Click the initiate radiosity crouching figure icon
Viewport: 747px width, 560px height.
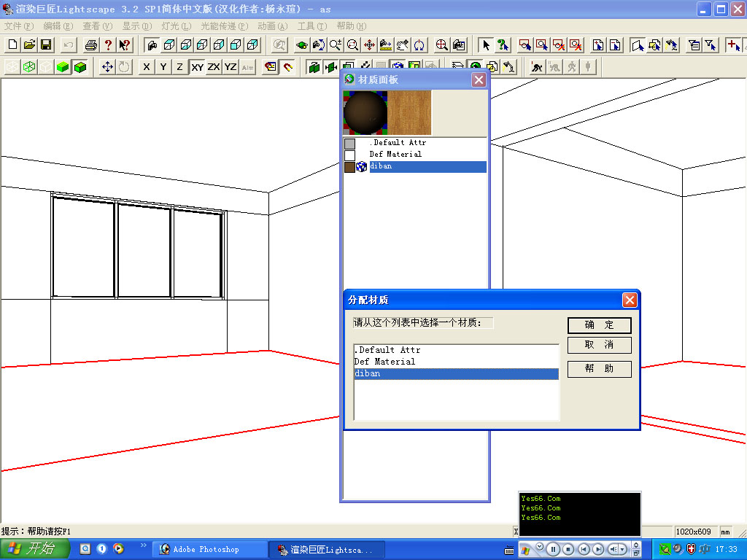(x=537, y=67)
